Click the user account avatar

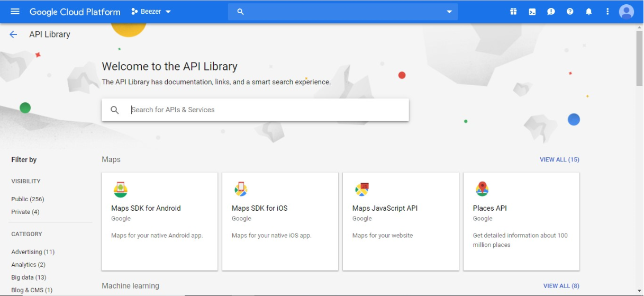(x=627, y=12)
